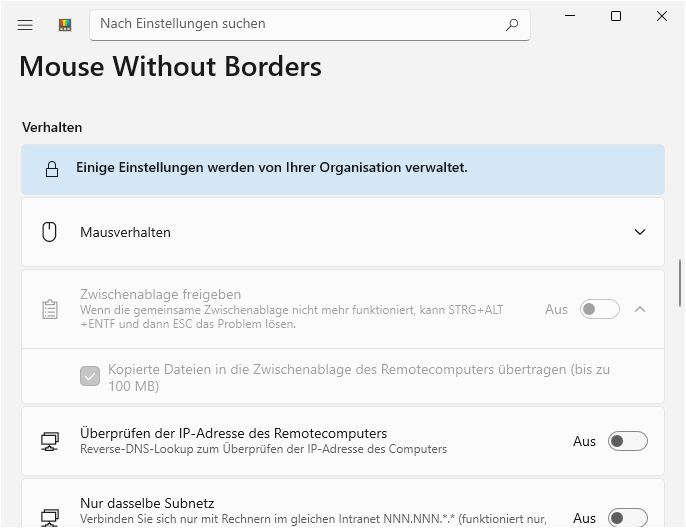Focus the Nach Einstellungen suchen search box
The image size is (686, 528).
click(x=310, y=25)
